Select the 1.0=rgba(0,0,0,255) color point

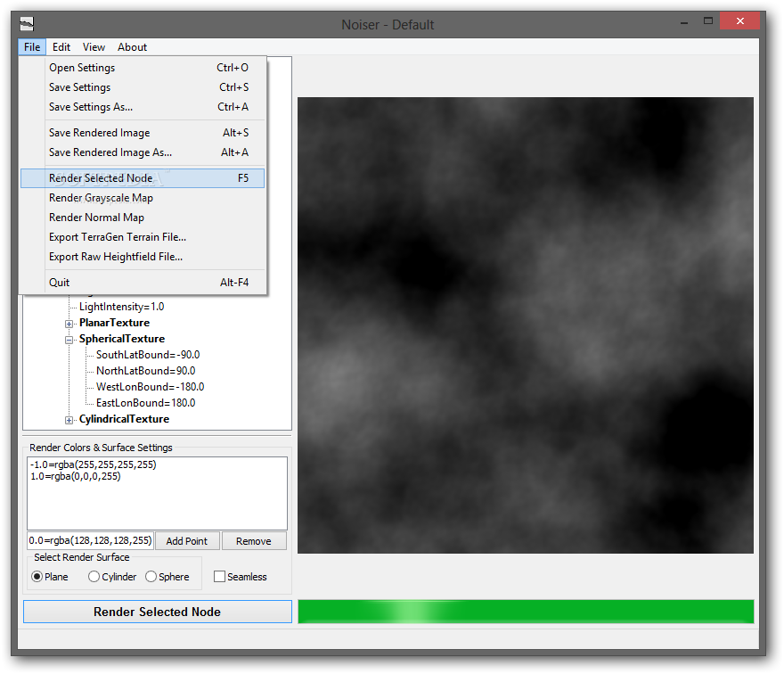[x=76, y=476]
